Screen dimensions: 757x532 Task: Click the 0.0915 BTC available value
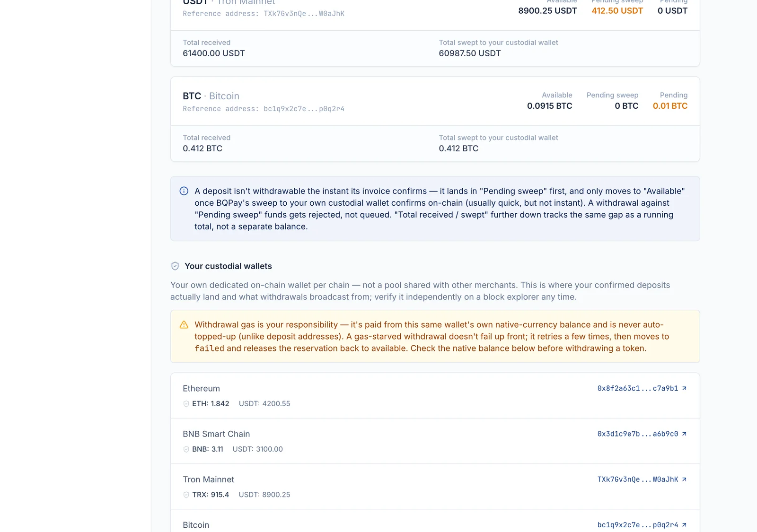coord(550,106)
